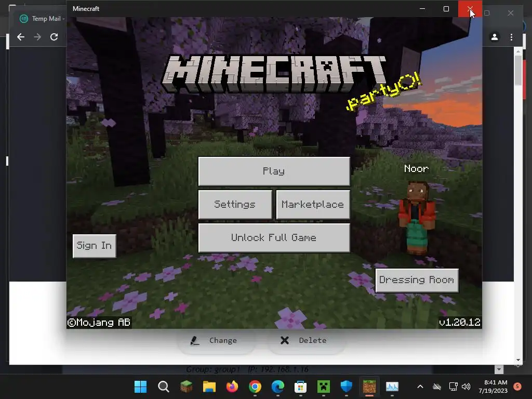Image resolution: width=532 pixels, height=399 pixels.
Task: Minimize the Minecraft window
Action: pyautogui.click(x=422, y=9)
